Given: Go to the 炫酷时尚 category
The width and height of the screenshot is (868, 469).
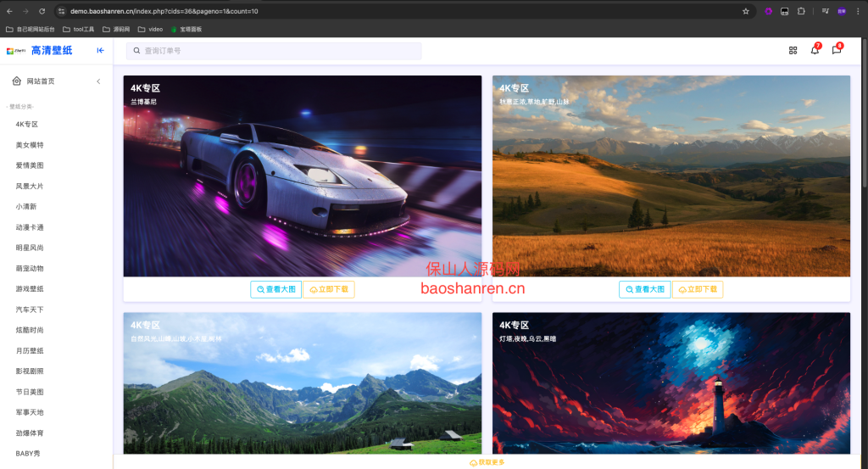Looking at the screenshot, I should click(x=30, y=330).
